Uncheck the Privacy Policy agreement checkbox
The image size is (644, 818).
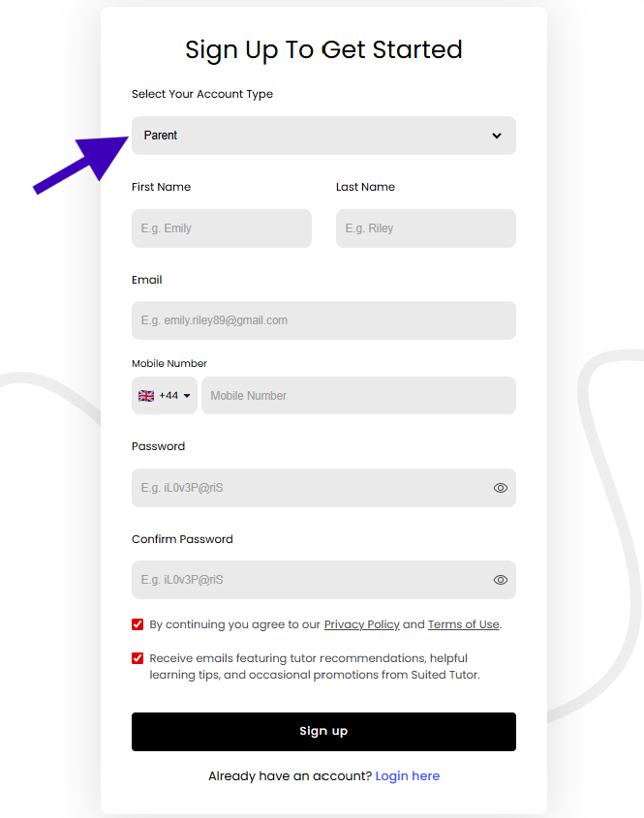(138, 624)
